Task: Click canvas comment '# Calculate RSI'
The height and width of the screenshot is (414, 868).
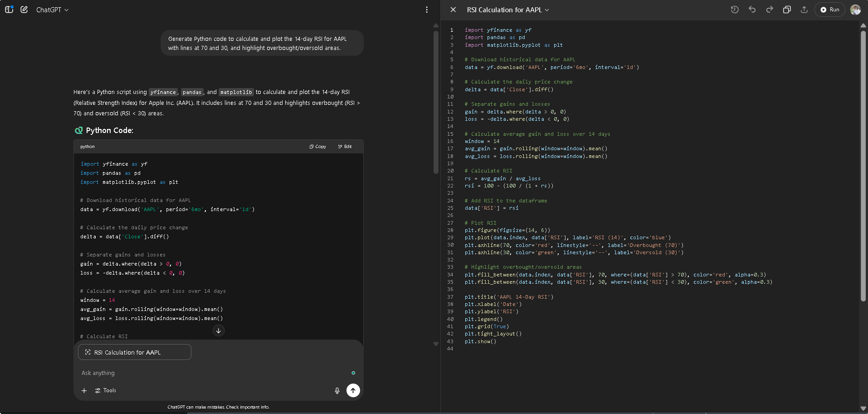Action: pos(488,171)
